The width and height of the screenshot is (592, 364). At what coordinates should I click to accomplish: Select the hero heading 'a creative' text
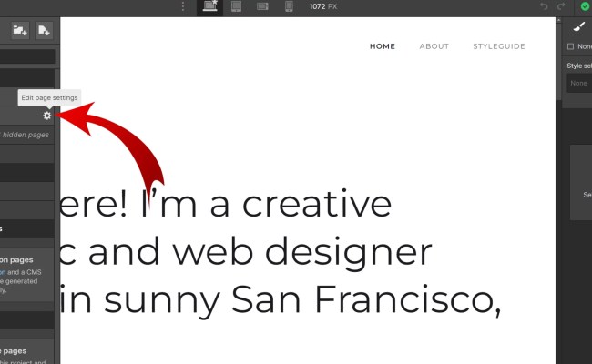click(301, 205)
